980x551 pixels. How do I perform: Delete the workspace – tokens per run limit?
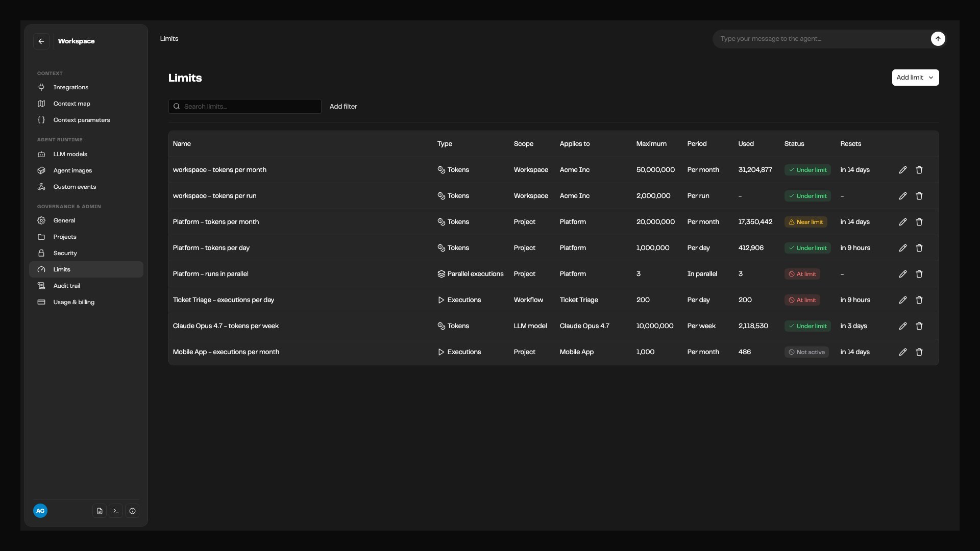tap(919, 196)
